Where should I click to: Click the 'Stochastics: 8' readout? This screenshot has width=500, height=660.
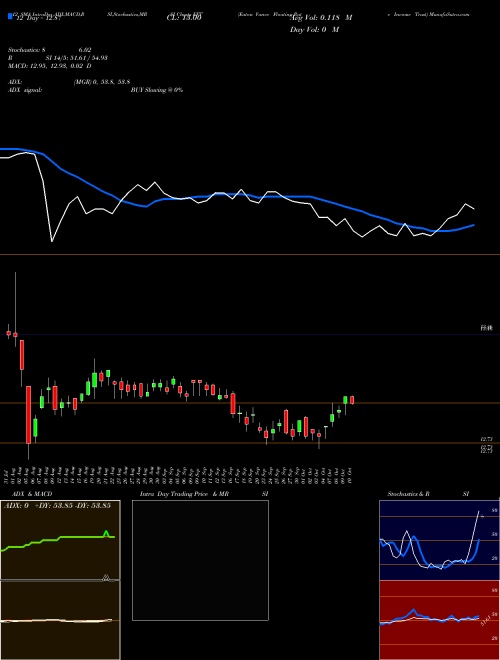point(29,50)
